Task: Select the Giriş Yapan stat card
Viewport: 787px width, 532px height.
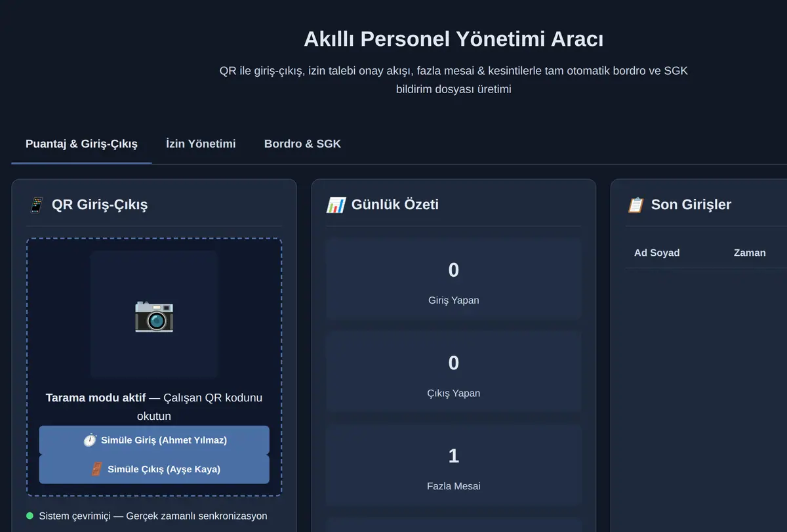Action: [x=453, y=279]
